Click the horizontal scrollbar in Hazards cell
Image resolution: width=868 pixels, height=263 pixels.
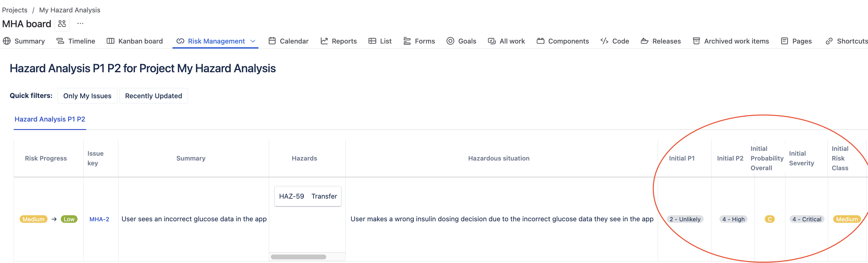[x=298, y=257]
